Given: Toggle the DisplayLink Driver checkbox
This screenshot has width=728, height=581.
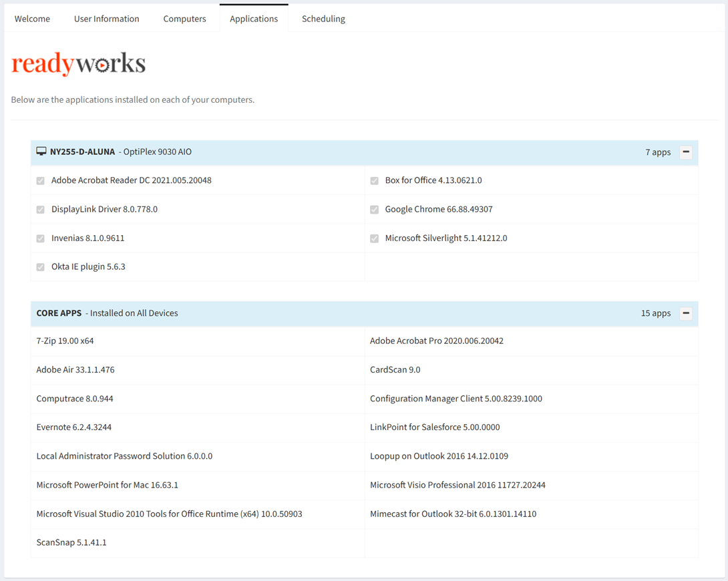Looking at the screenshot, I should pyautogui.click(x=40, y=209).
